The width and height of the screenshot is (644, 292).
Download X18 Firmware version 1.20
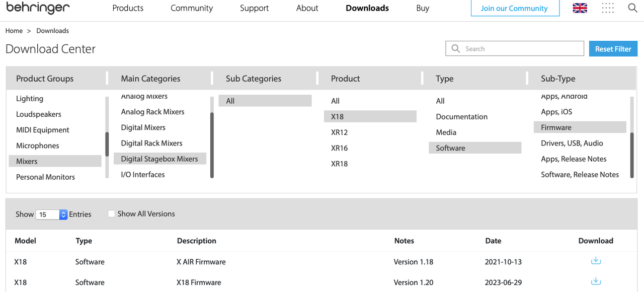coord(596,281)
